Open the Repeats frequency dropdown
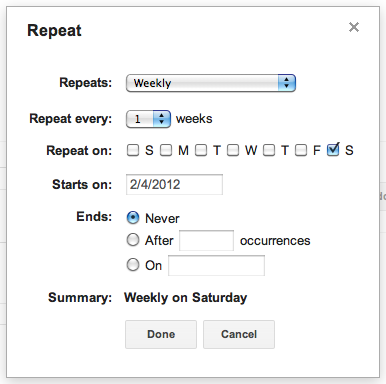The height and width of the screenshot is (384, 386). click(211, 83)
